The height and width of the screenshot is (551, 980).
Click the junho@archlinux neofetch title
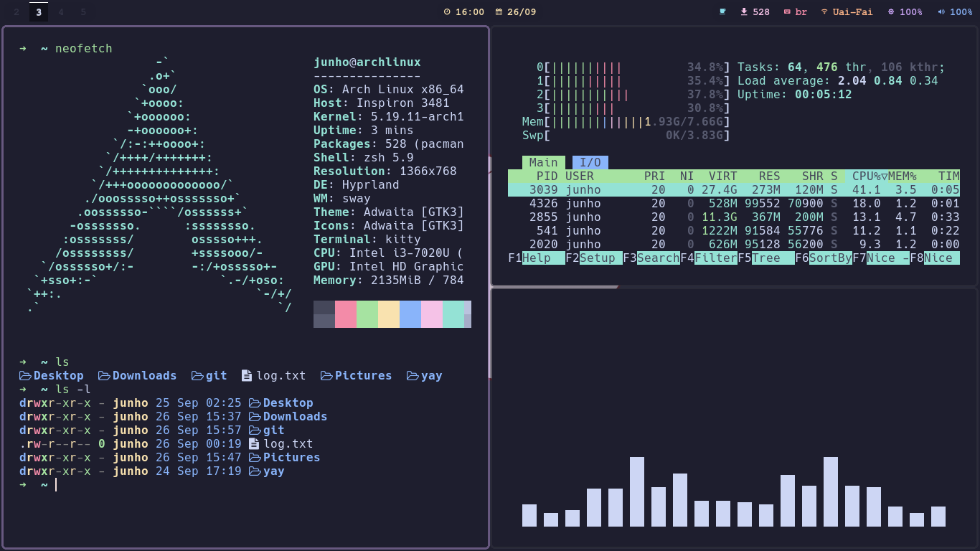pos(367,62)
